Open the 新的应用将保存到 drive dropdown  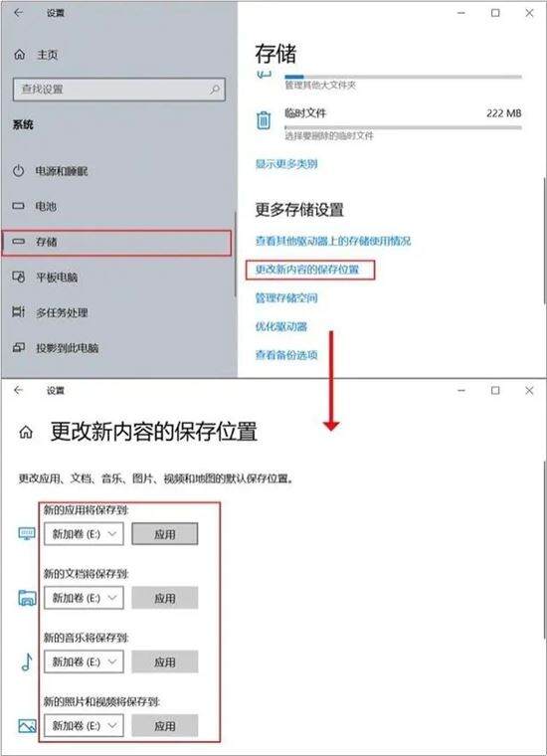tap(84, 534)
